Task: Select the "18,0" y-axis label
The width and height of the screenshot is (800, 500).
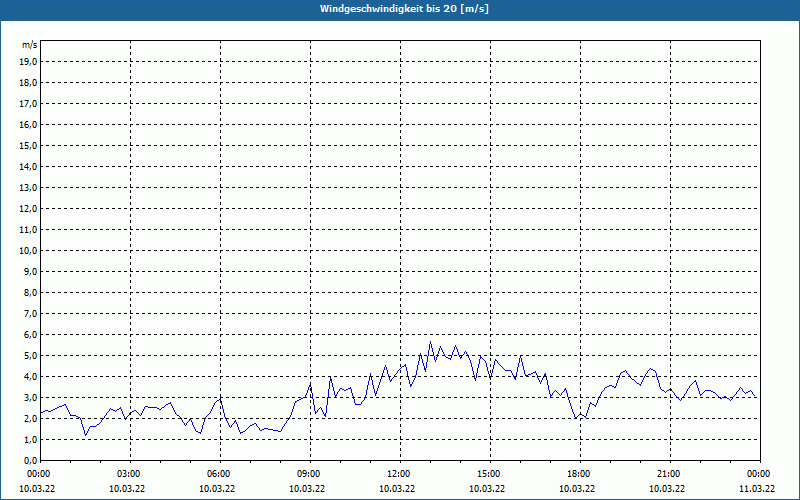Action: point(29,83)
